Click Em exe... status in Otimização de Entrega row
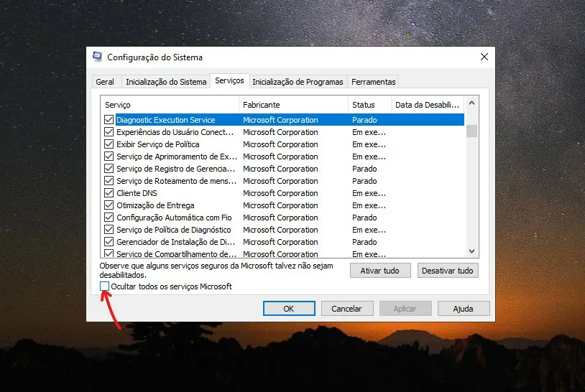This screenshot has height=392, width=585. [x=369, y=205]
